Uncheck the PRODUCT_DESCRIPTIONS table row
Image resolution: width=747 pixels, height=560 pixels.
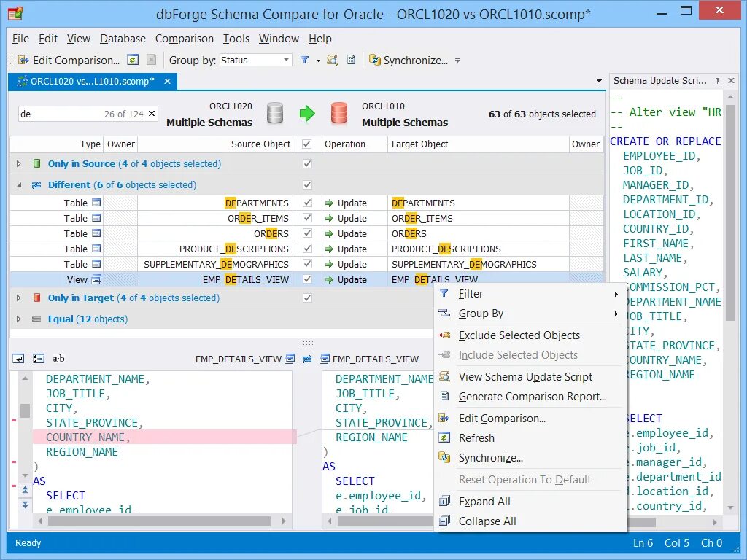point(307,249)
